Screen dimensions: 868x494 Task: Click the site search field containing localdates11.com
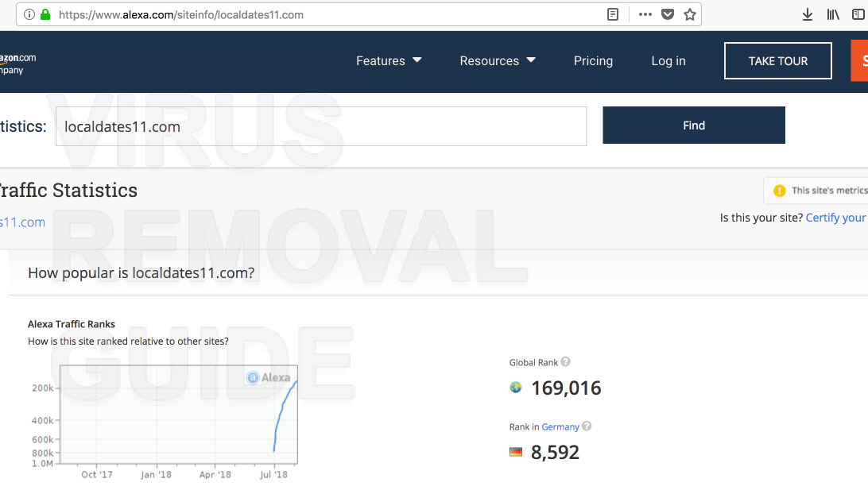(321, 127)
